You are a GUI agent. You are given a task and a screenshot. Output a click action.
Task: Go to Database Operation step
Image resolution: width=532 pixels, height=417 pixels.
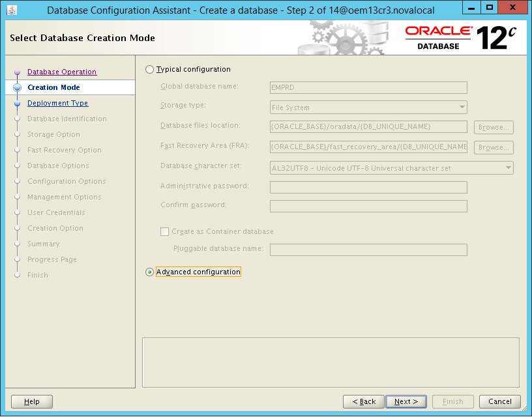[x=62, y=72]
